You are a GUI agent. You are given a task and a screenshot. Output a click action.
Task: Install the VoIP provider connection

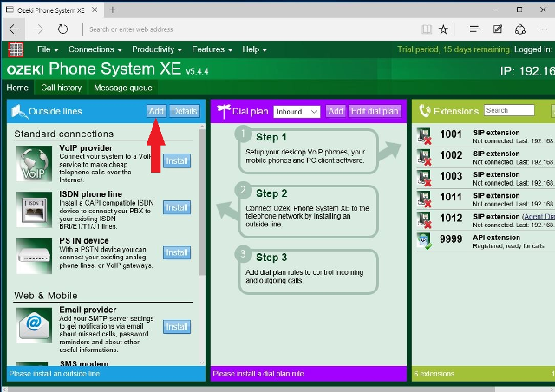pyautogui.click(x=177, y=160)
